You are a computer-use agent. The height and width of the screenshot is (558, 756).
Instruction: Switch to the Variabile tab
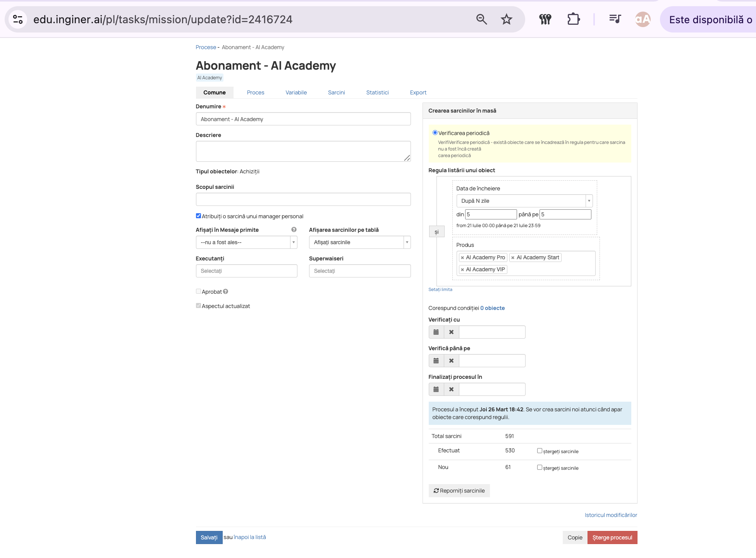click(x=296, y=92)
